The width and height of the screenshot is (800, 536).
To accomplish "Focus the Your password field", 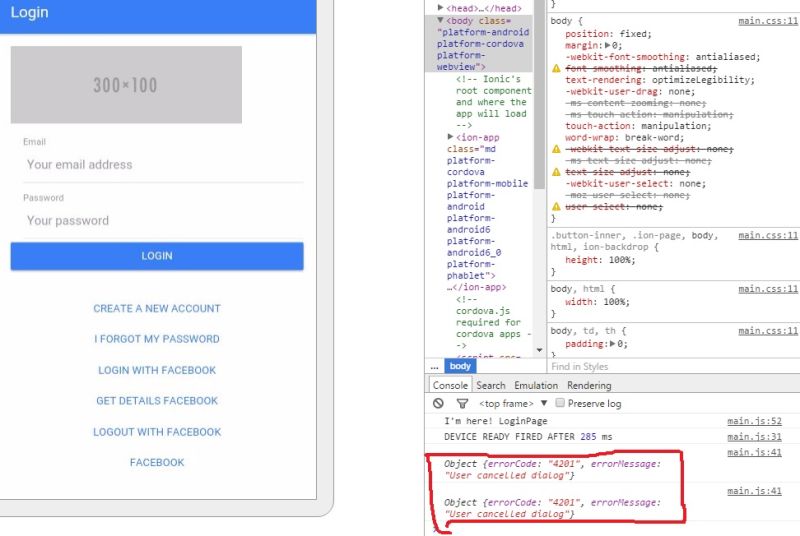I will (163, 221).
